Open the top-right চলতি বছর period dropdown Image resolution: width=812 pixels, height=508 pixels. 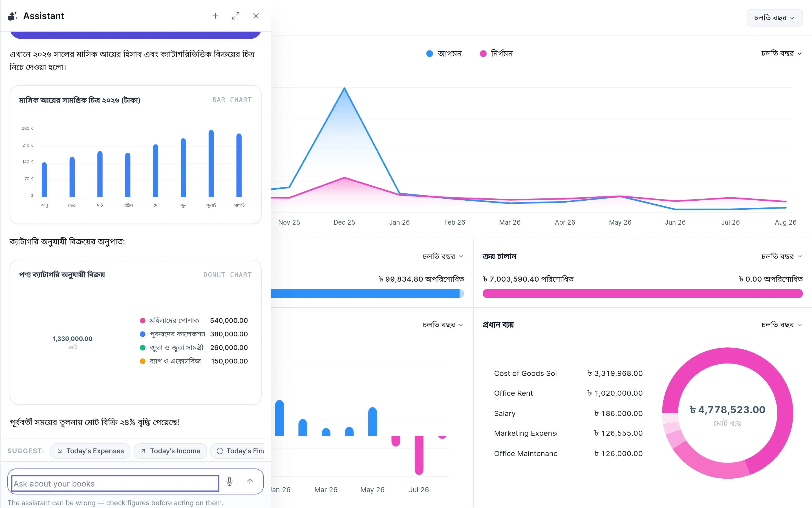tap(775, 18)
